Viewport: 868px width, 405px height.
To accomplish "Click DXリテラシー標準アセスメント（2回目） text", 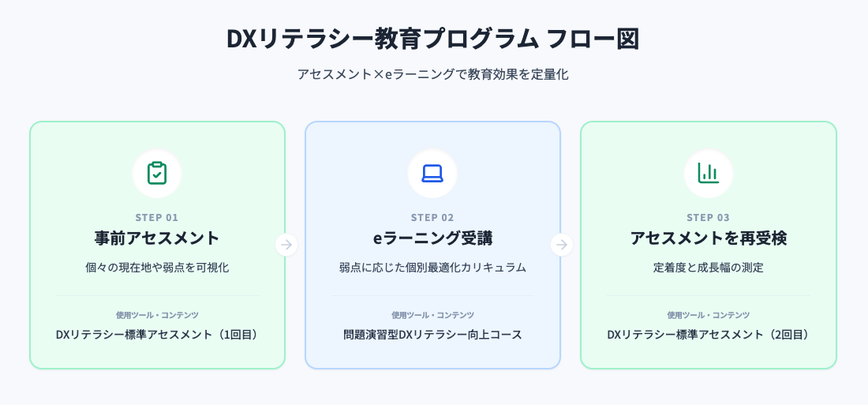I will pos(708,335).
